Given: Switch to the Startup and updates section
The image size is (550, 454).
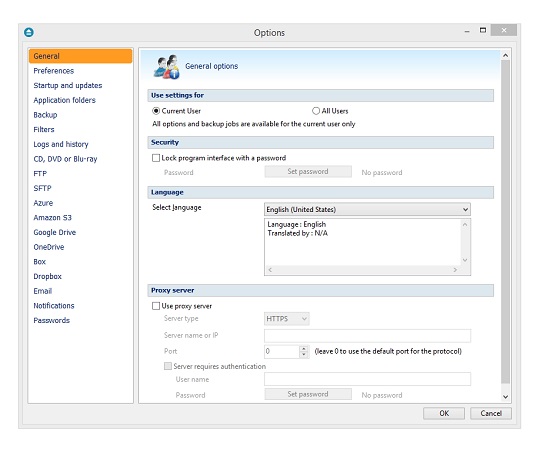Looking at the screenshot, I should [68, 86].
